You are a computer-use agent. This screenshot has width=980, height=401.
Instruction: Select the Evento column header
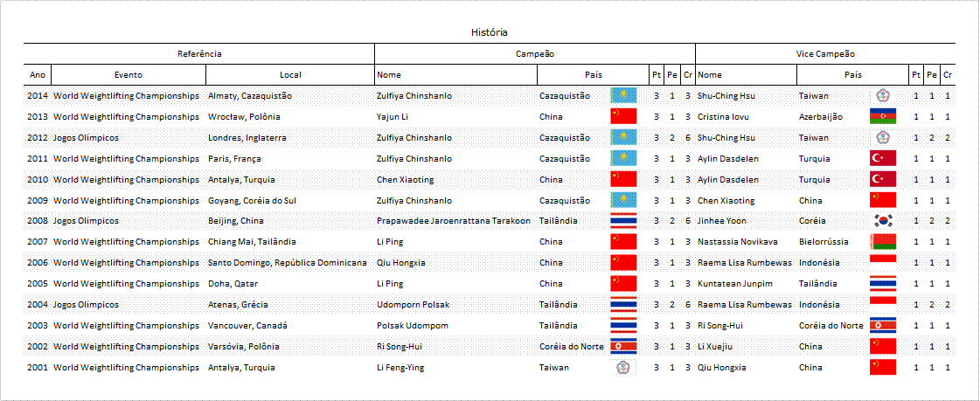(129, 75)
